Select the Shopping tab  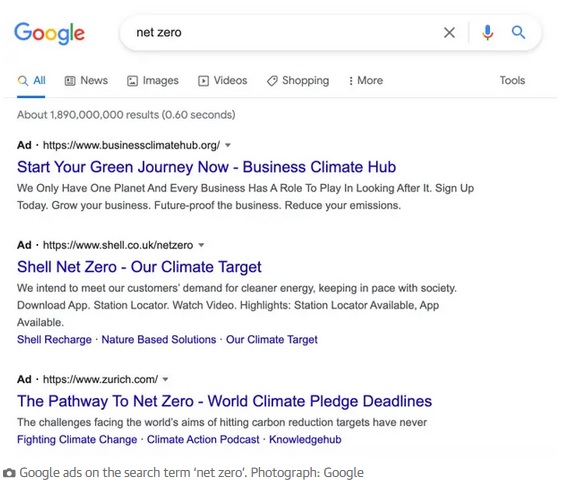click(x=298, y=80)
